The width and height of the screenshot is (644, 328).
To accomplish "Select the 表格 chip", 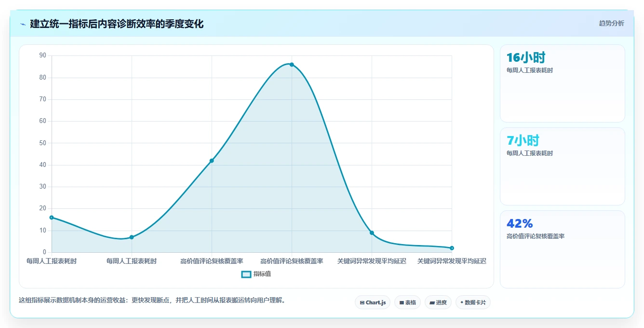I will (x=407, y=302).
